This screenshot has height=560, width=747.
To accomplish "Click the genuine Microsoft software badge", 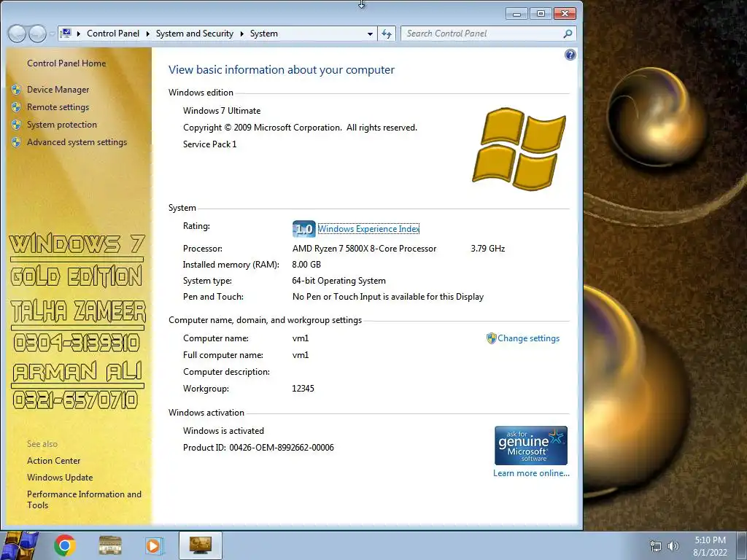I will pyautogui.click(x=531, y=446).
